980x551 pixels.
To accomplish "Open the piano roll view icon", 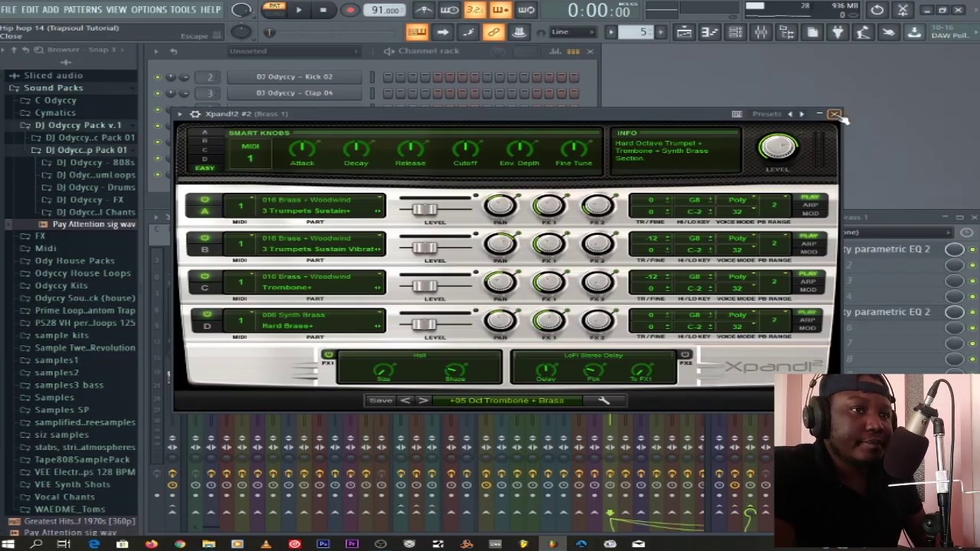I will (x=710, y=31).
